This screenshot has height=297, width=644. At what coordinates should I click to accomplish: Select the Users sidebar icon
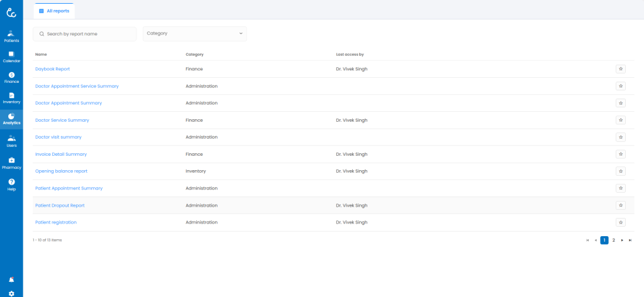click(11, 140)
